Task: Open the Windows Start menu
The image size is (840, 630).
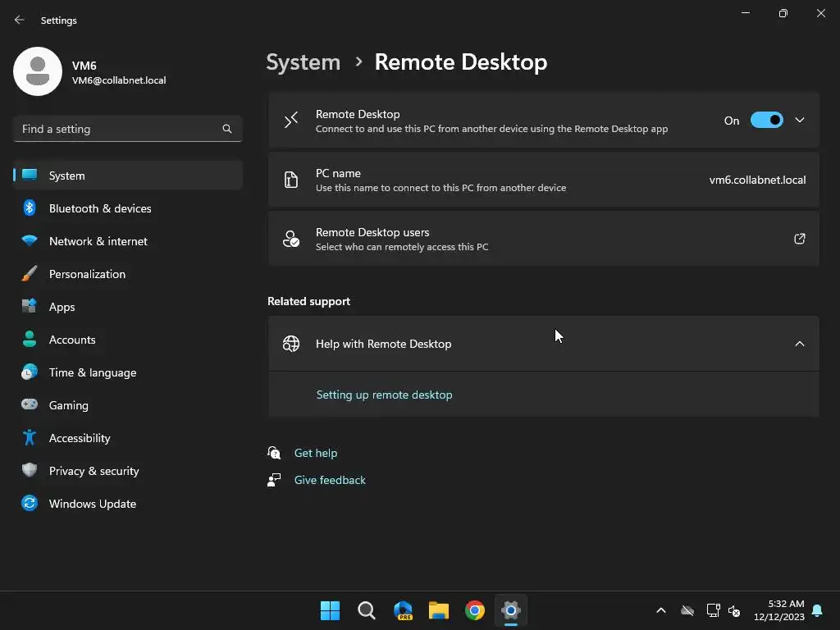Action: tap(330, 610)
